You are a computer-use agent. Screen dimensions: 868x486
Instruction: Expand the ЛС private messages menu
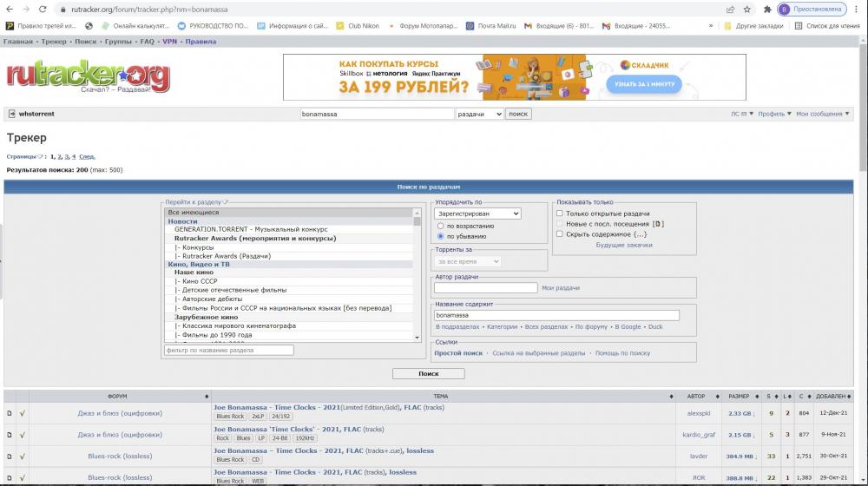742,114
